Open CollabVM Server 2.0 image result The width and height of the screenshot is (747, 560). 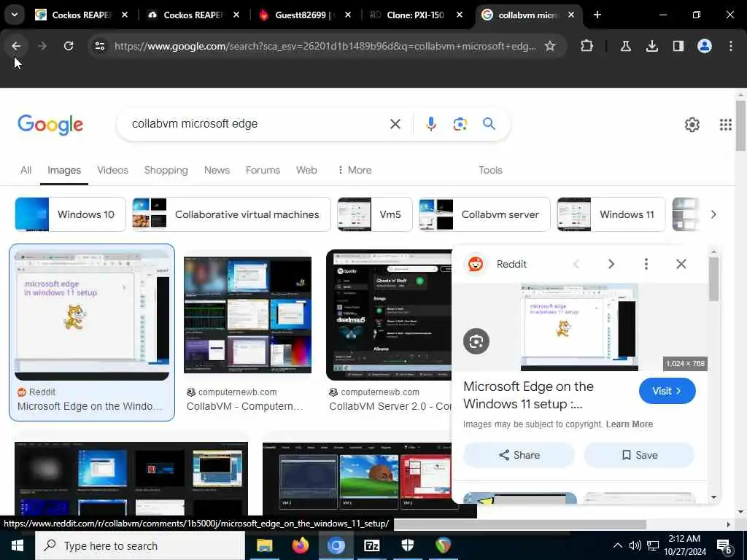pyautogui.click(x=389, y=315)
